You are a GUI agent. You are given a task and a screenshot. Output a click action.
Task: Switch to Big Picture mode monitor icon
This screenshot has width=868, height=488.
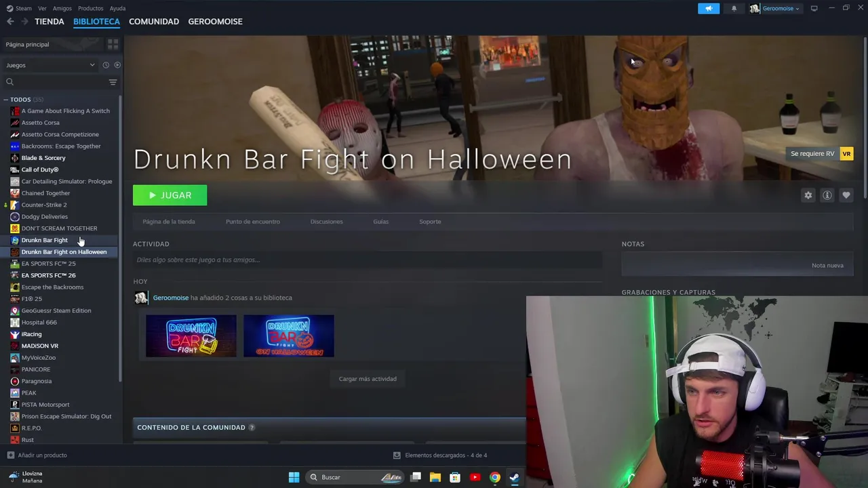(814, 8)
